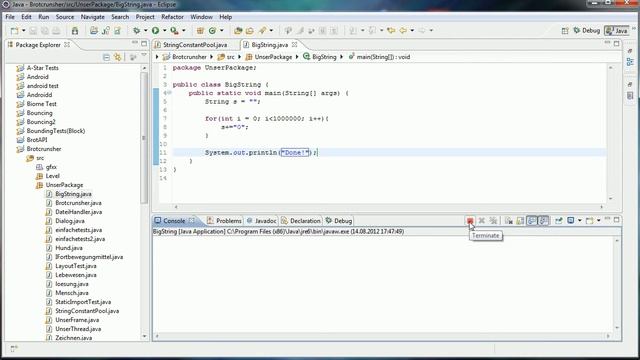Open the Window menu
The width and height of the screenshot is (640, 360).
[x=201, y=17]
